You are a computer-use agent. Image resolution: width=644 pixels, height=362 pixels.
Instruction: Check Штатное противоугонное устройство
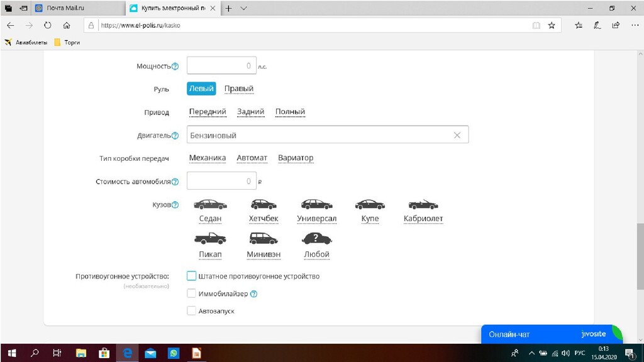point(191,277)
